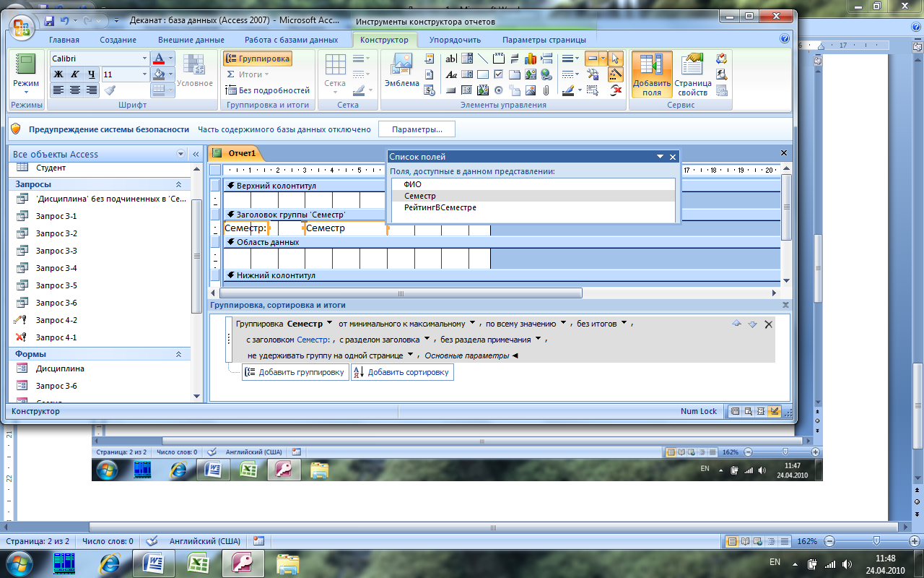The width and height of the screenshot is (924, 578).
Task: Open the Главная ribbon tab
Action: click(x=64, y=40)
